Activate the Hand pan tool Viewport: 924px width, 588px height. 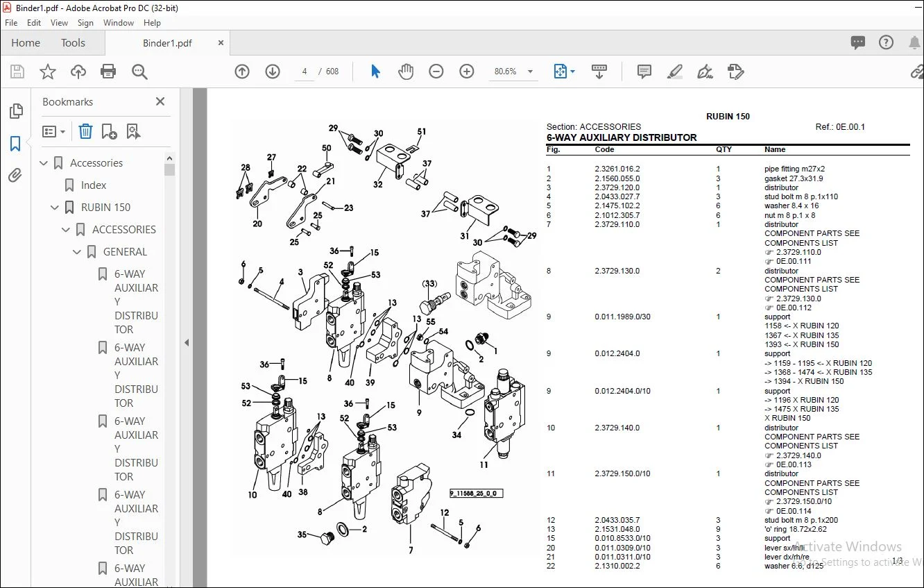point(406,72)
